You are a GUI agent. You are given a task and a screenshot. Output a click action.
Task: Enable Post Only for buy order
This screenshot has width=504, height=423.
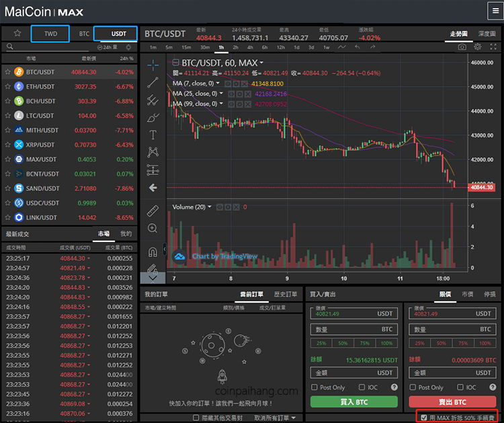click(314, 387)
